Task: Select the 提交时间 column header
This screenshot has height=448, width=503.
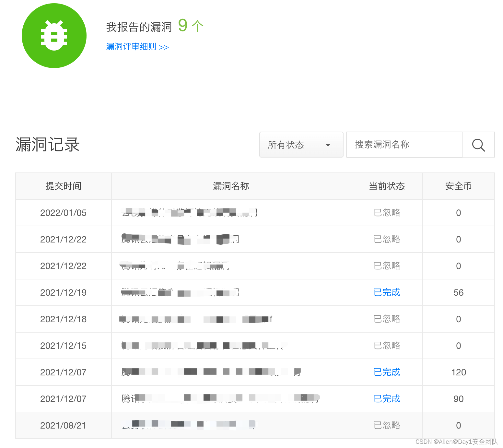Action: (64, 186)
